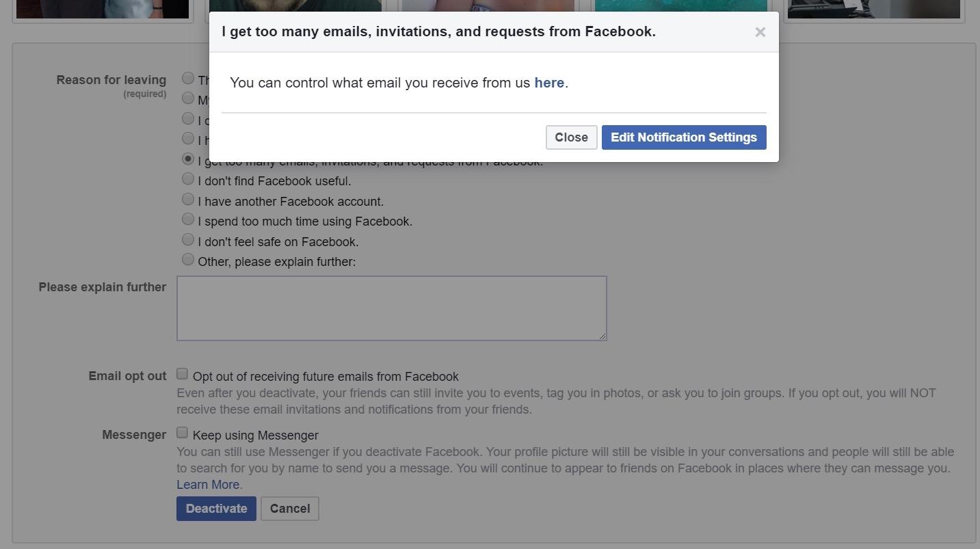Click the leftmost friend photo thumbnail
The height and width of the screenshot is (549, 980).
(102, 9)
